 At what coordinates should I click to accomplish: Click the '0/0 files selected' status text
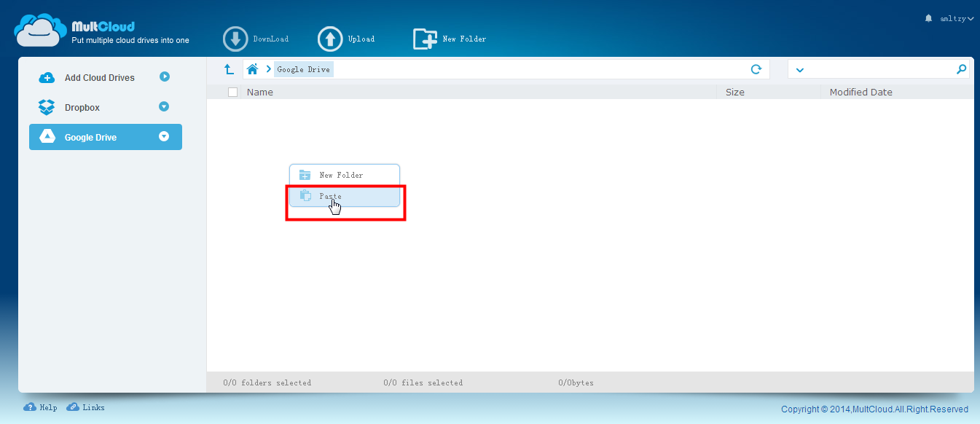423,382
